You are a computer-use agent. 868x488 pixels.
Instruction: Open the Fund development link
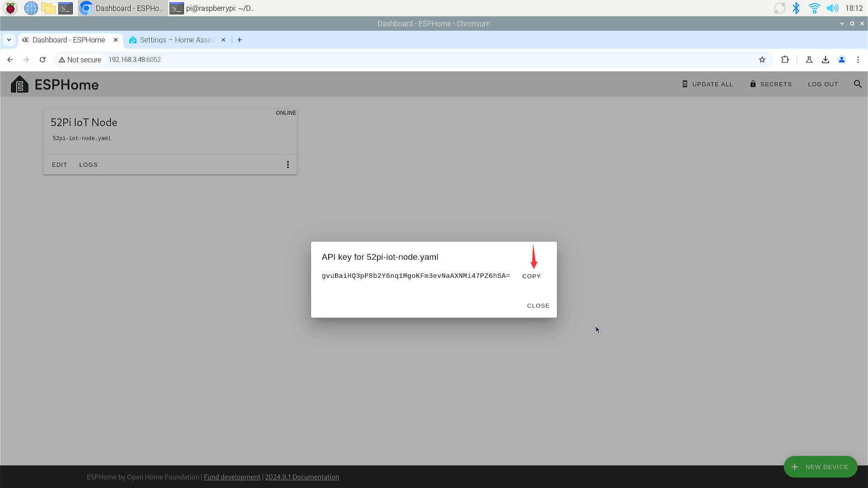[232, 477]
